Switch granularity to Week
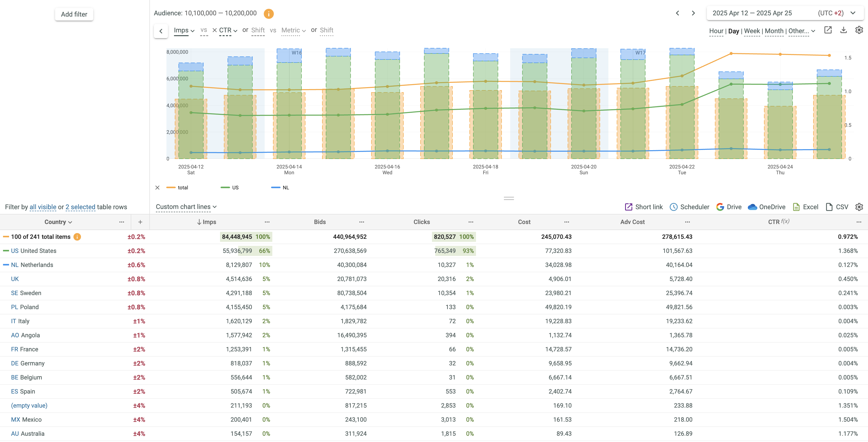 coord(752,31)
